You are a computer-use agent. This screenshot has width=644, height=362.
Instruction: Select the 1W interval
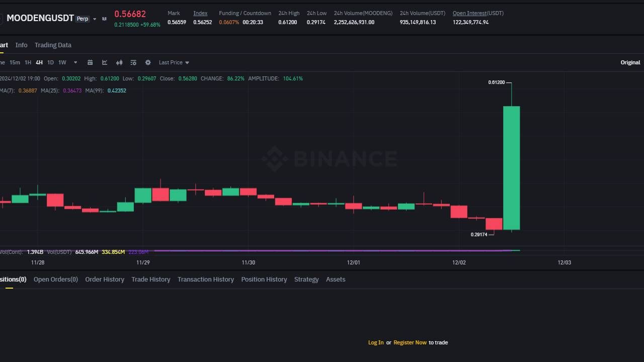tap(62, 62)
